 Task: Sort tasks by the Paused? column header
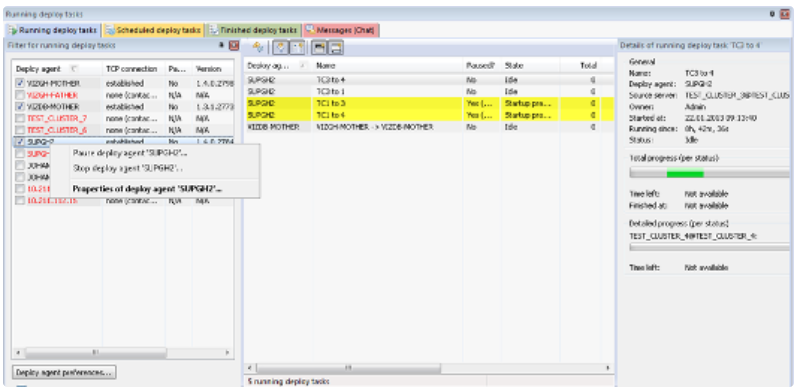click(480, 66)
